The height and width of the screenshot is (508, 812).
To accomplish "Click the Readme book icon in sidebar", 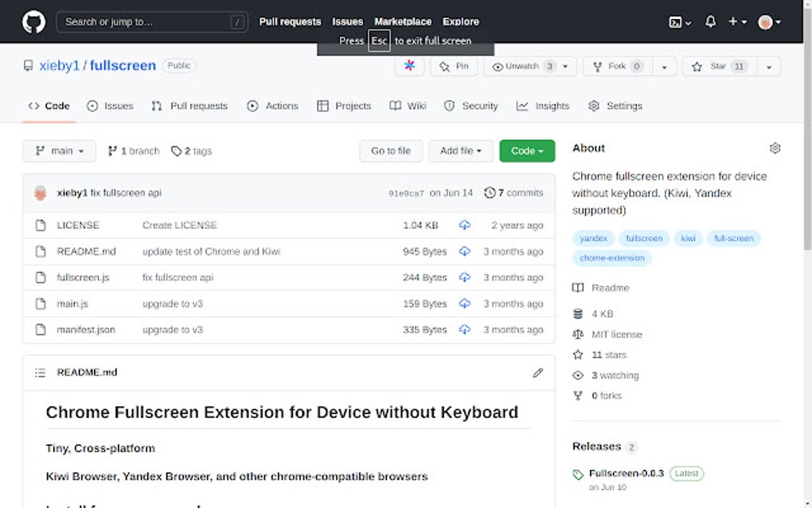I will [578, 287].
